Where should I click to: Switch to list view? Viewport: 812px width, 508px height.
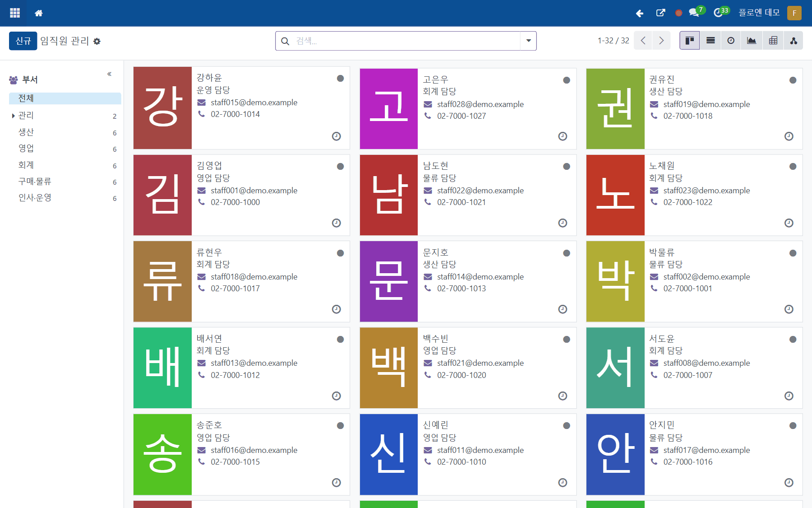click(710, 41)
